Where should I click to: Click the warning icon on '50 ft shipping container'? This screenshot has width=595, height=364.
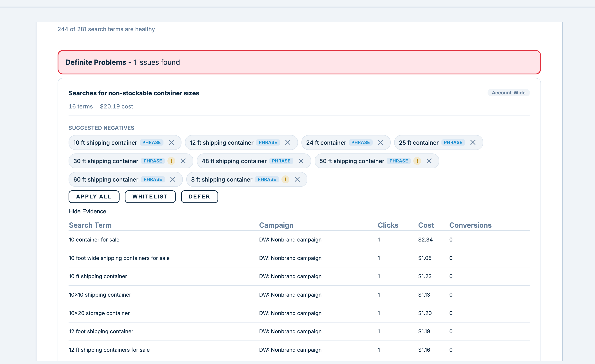pos(417,161)
